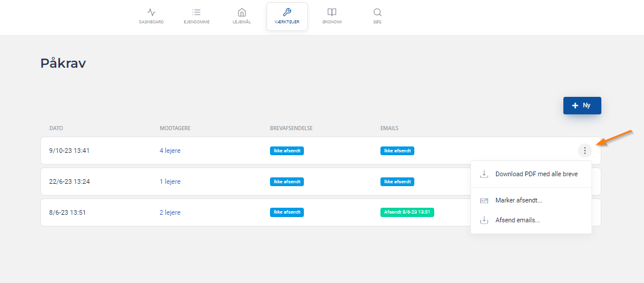The image size is (644, 283).
Task: Open the 1 lejere link
Action: tap(170, 181)
